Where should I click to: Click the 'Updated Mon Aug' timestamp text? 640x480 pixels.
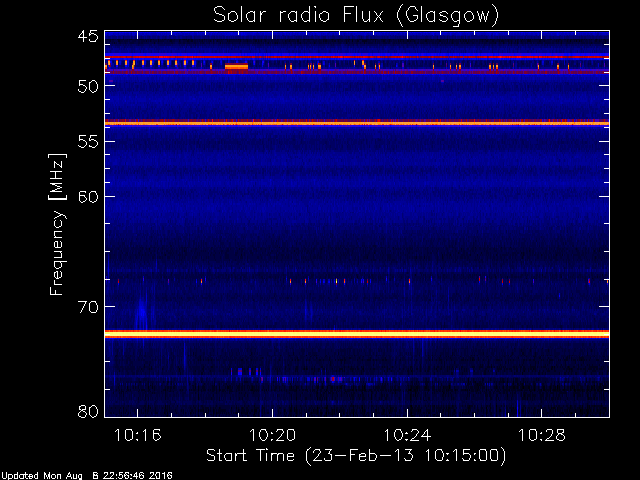pos(87,476)
